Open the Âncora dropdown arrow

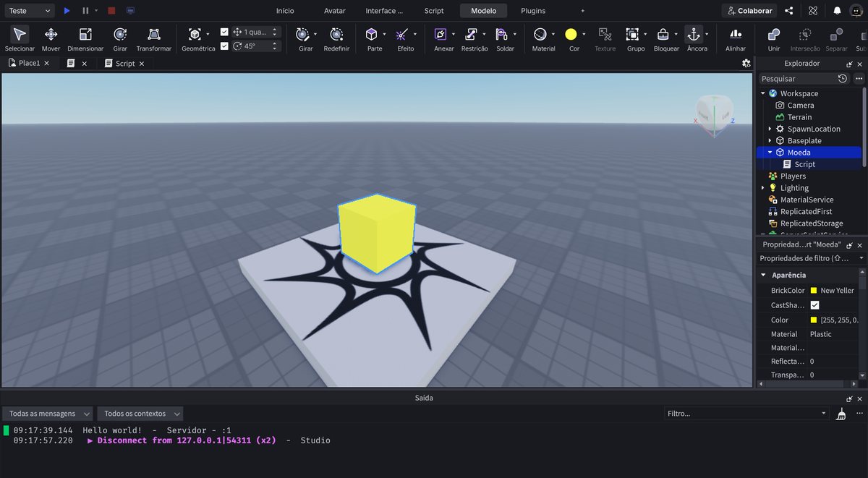coord(706,34)
